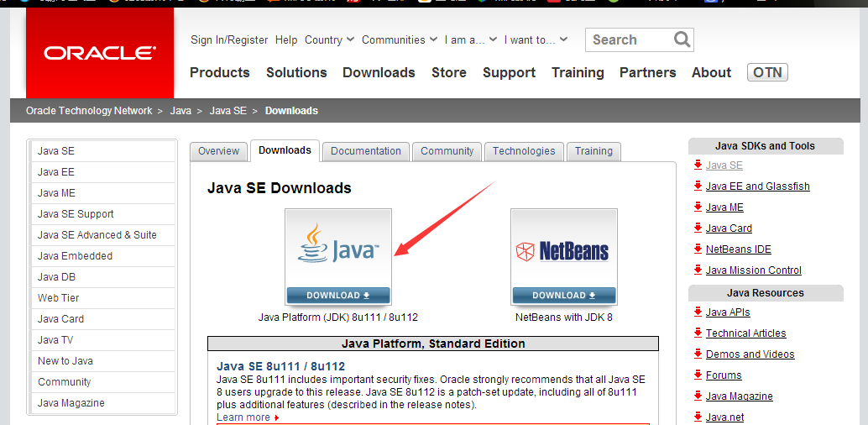The image size is (868, 425).
Task: Click the red arrow icon beside Java SE link
Action: (698, 165)
